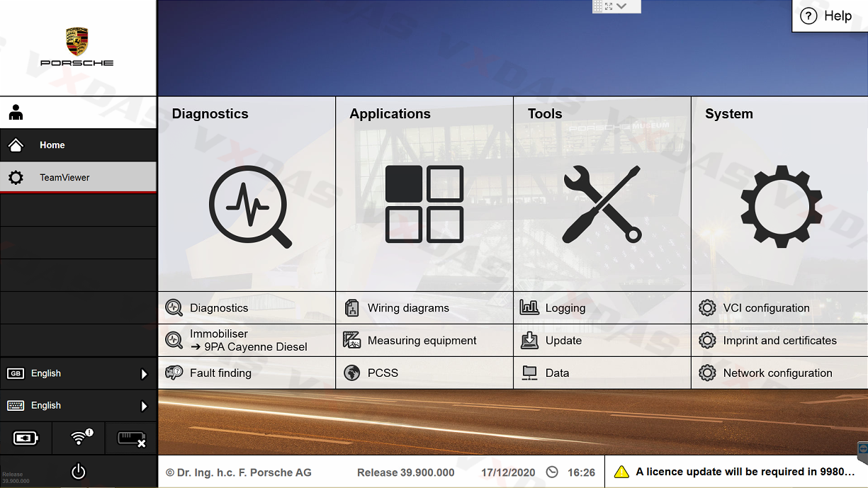The width and height of the screenshot is (868, 488).
Task: Click the battery status icon
Action: [x=26, y=438]
